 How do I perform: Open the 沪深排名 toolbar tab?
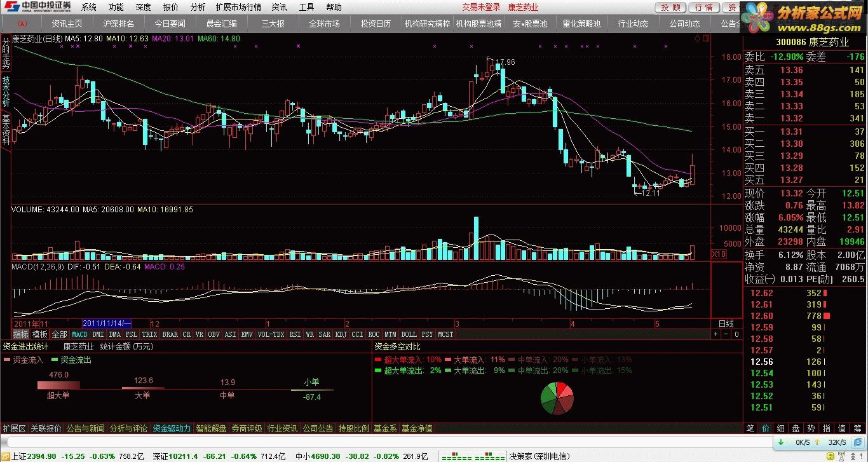[x=119, y=24]
